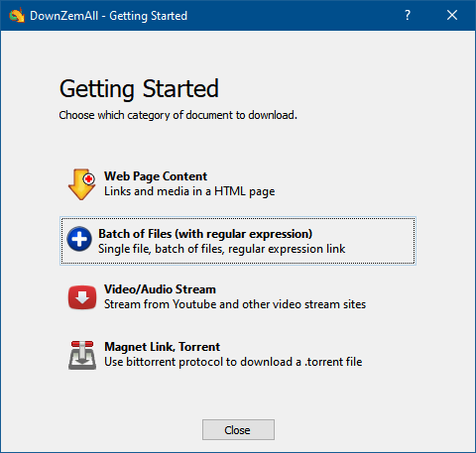This screenshot has height=453, width=476.
Task: Close the dialog with the title bar X
Action: (452, 15)
